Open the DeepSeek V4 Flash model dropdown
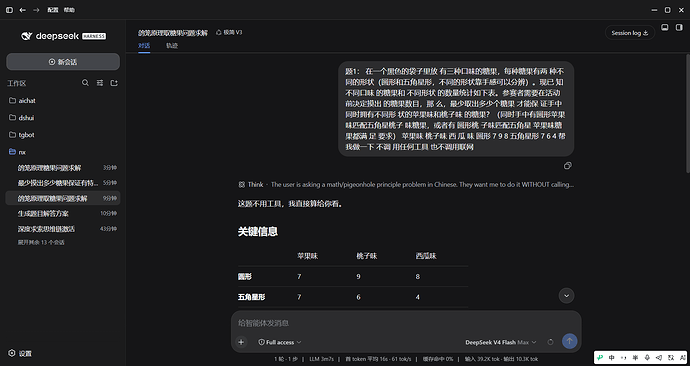This screenshot has width=690, height=366. tap(501, 342)
